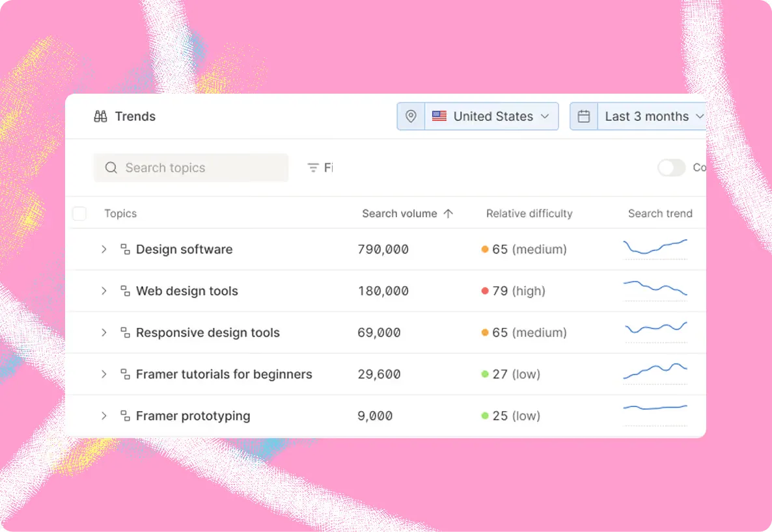Sort by Relative difficulty column header

click(529, 213)
